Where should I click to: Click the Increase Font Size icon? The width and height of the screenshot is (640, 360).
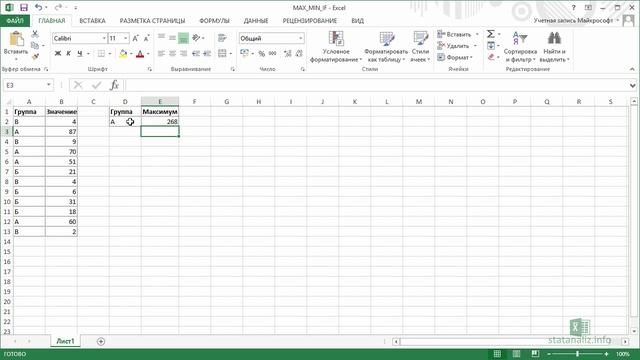pyautogui.click(x=136, y=38)
